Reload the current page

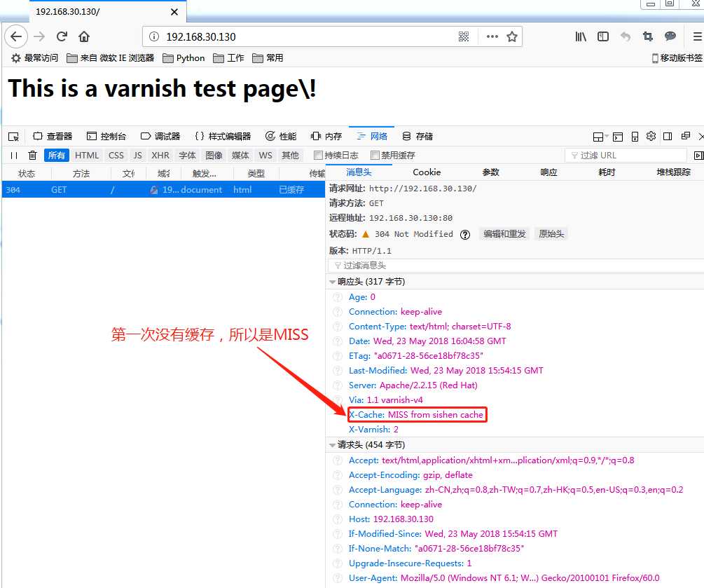62,36
